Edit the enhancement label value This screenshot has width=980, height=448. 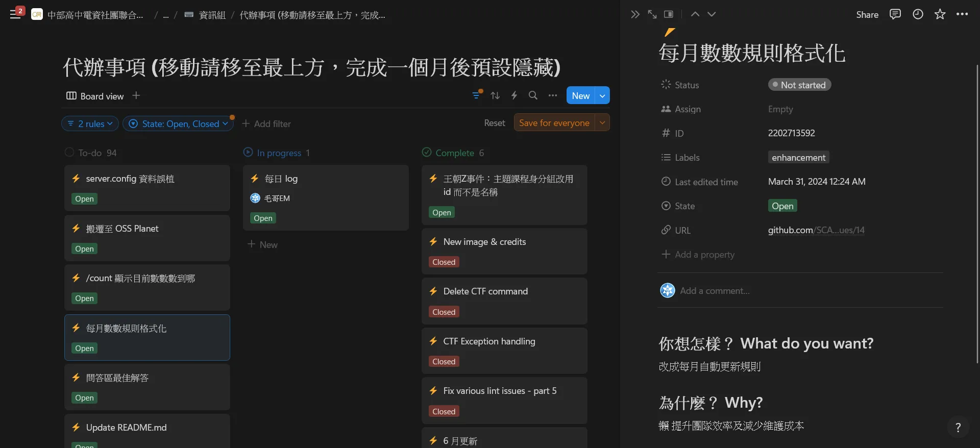pyautogui.click(x=798, y=157)
